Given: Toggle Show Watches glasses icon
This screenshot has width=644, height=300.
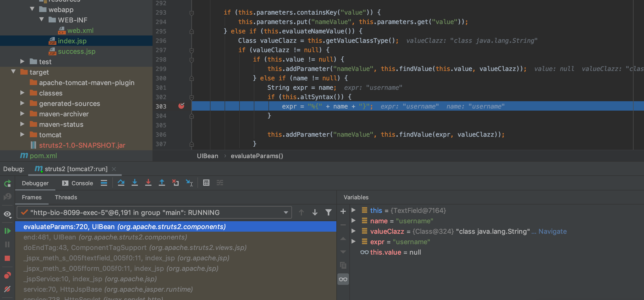Looking at the screenshot, I should click(343, 279).
